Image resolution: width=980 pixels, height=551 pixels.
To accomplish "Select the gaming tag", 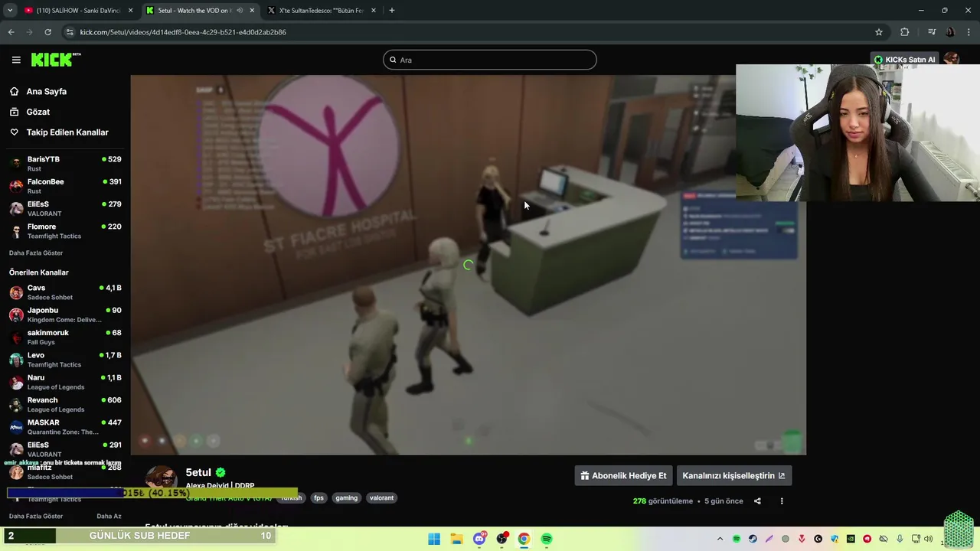I will [346, 498].
